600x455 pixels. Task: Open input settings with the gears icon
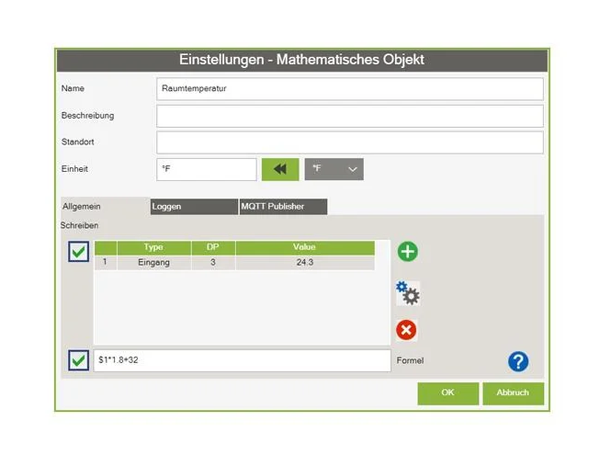point(407,292)
